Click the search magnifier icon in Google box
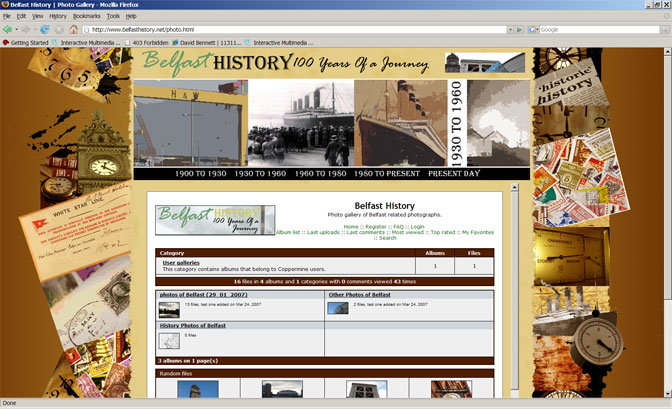Viewport: 672px width, 409px height. [x=664, y=30]
